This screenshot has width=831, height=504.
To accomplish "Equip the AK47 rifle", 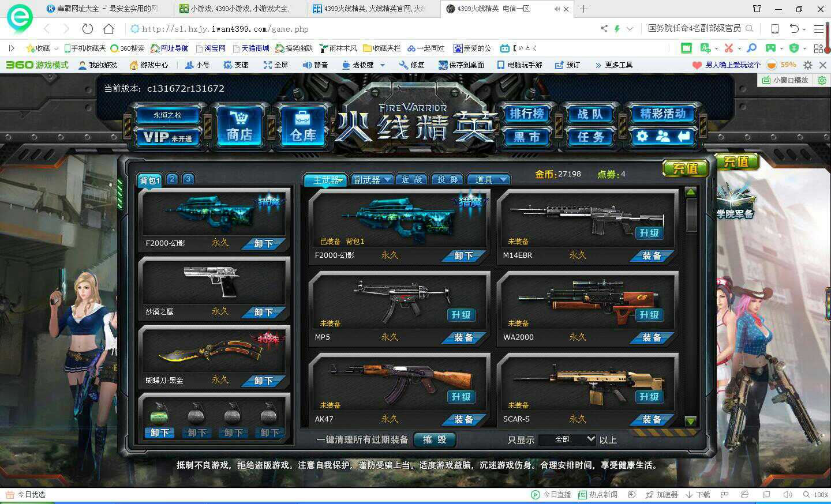I will pyautogui.click(x=463, y=420).
